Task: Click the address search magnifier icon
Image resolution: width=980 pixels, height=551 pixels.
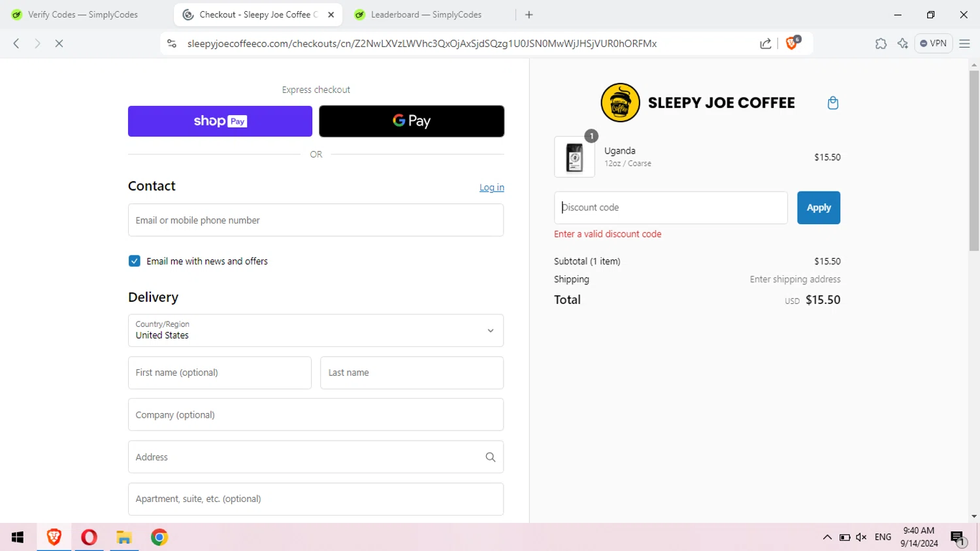Action: tap(491, 457)
